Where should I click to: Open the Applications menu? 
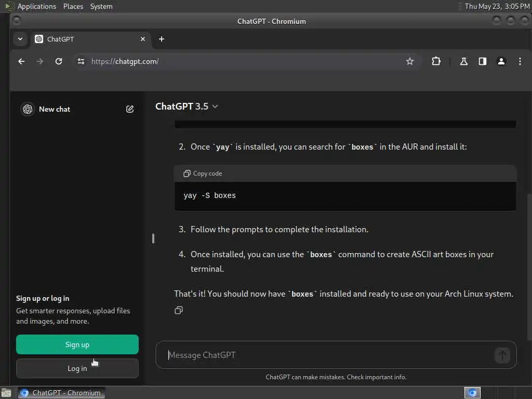[x=37, y=6]
